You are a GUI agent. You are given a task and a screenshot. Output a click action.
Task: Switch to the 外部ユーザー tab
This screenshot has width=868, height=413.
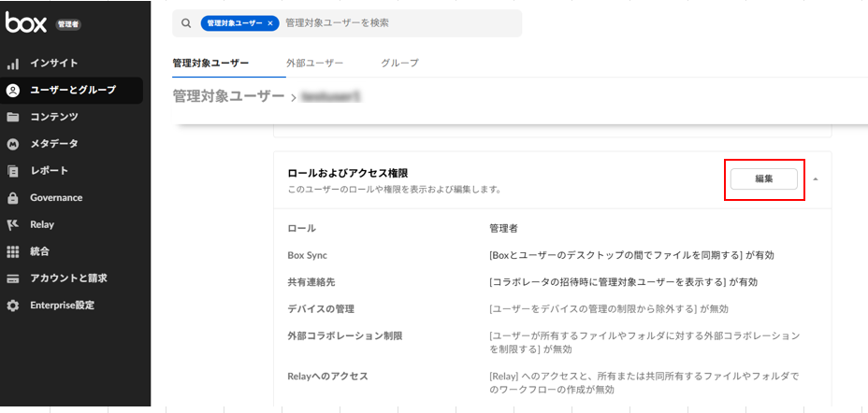[x=314, y=63]
